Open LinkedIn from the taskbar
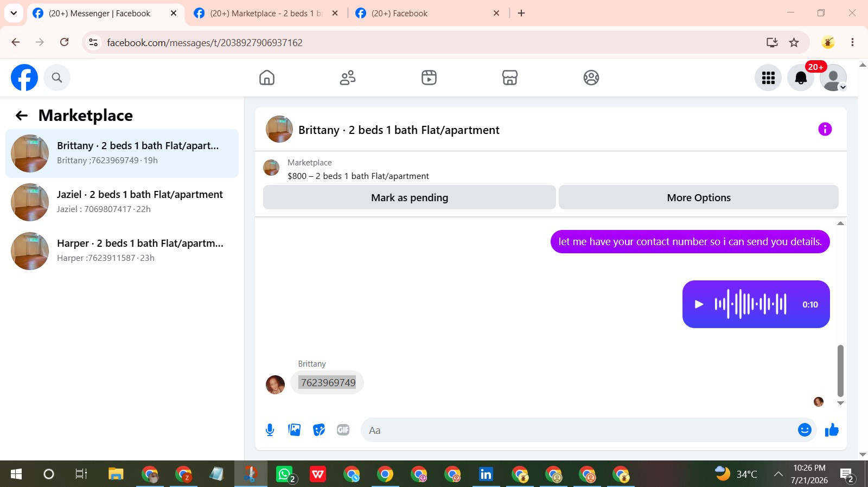Screen dimensions: 868x487 [486, 475]
